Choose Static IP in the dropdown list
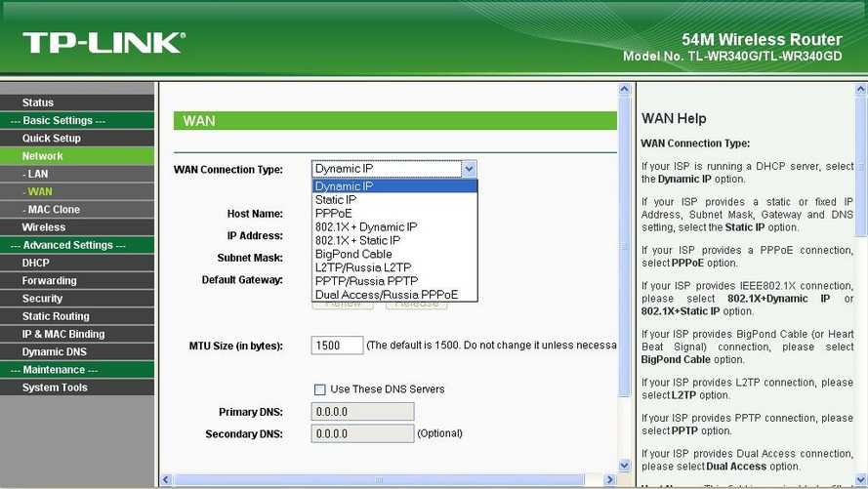Viewport: 868px width, 489px height. [336, 199]
